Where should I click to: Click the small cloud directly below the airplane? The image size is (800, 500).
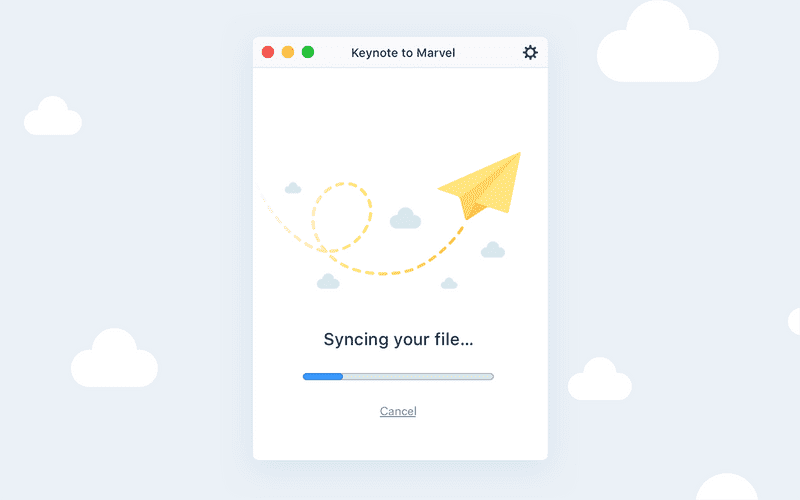click(492, 250)
